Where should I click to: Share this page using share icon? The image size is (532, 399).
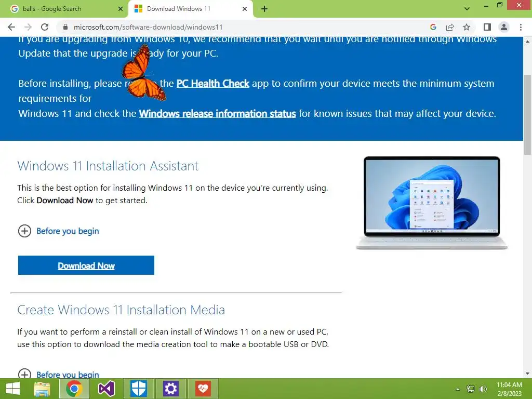coord(450,27)
